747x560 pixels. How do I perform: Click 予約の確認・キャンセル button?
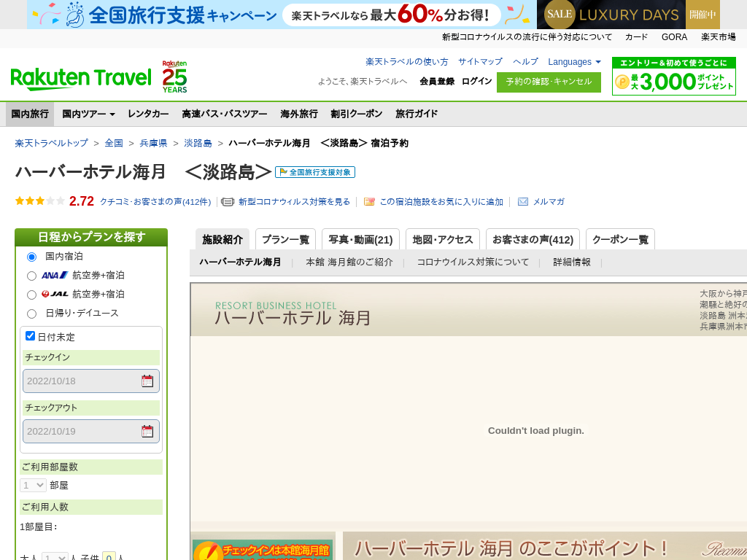(x=549, y=82)
